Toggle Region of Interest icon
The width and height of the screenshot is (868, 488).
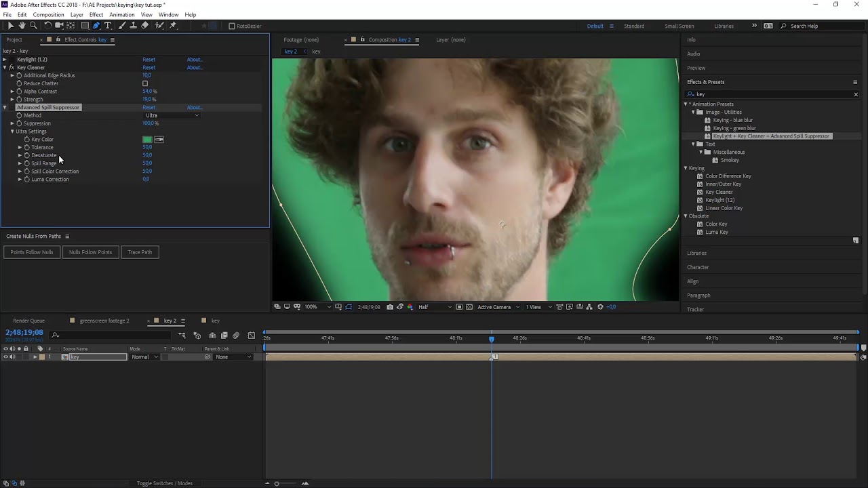459,307
